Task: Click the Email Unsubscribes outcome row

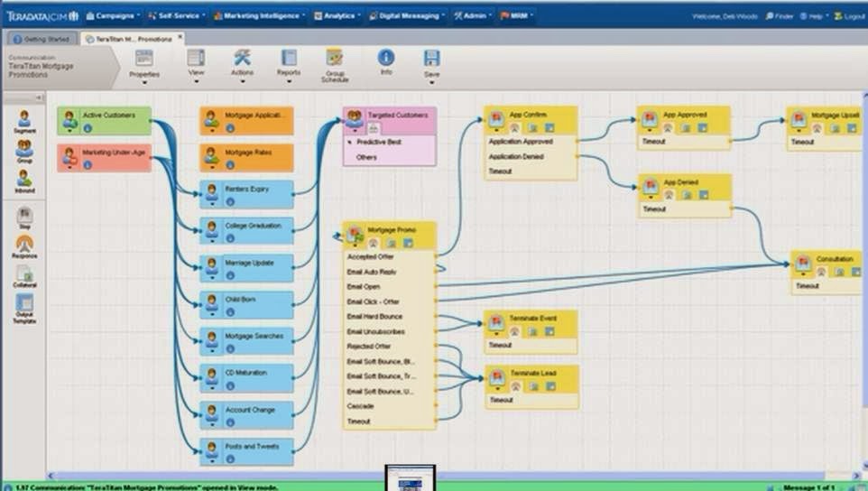Action: [x=389, y=331]
